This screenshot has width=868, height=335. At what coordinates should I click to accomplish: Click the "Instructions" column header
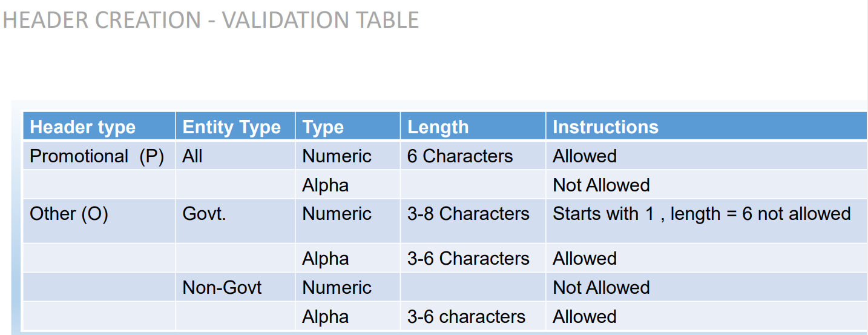[605, 127]
